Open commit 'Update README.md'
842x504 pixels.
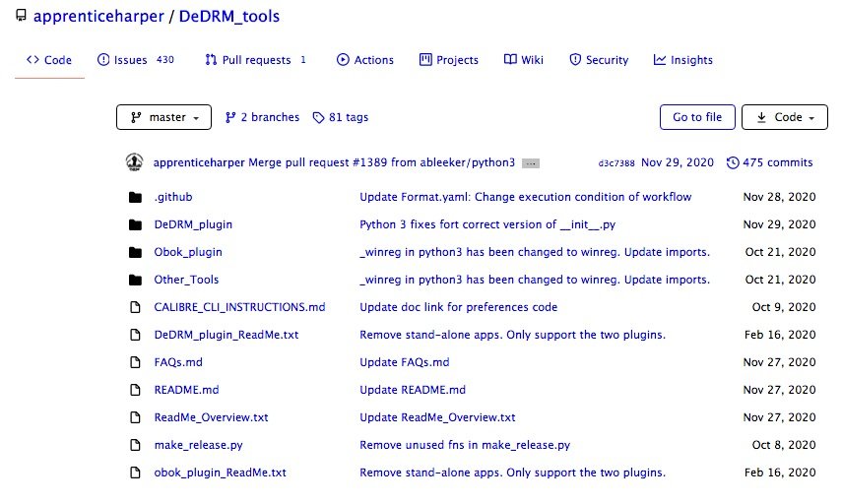click(x=413, y=390)
